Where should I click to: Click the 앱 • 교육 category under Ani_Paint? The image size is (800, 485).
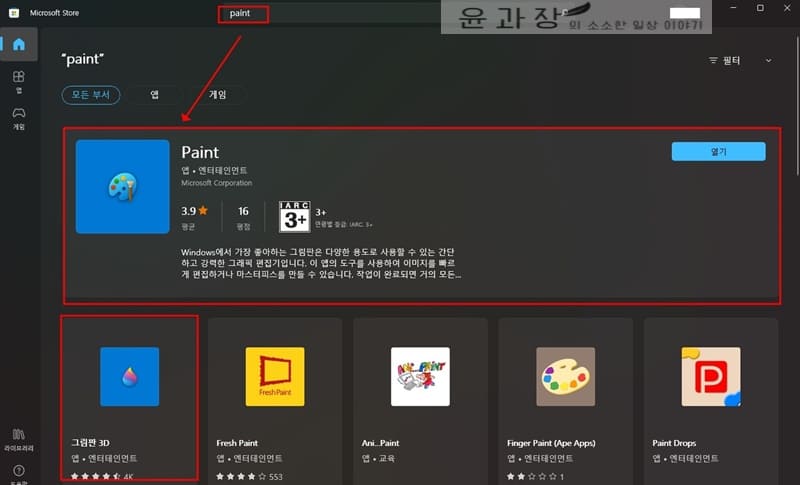pos(378,458)
